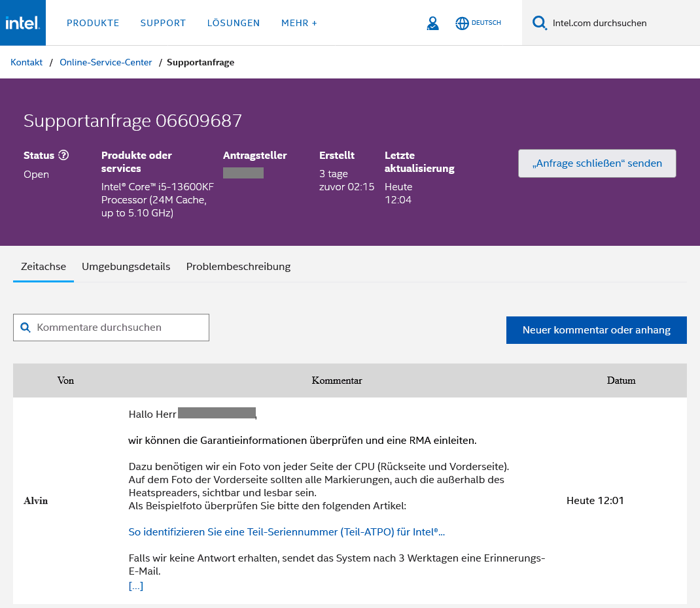Screen dimensions: 700x608
Task: Expand the comment via [...] link
Action: click(135, 586)
